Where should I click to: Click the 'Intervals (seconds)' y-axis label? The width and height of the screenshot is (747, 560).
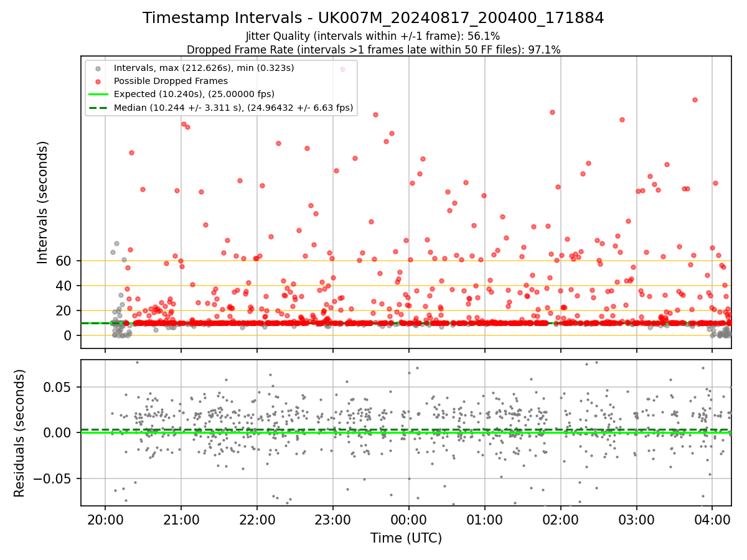coord(43,202)
